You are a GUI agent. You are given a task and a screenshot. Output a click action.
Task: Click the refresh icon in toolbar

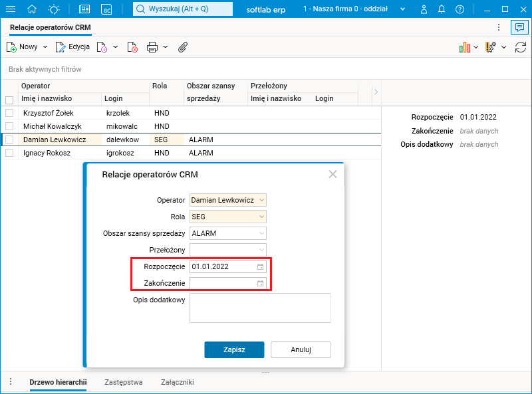tap(521, 47)
